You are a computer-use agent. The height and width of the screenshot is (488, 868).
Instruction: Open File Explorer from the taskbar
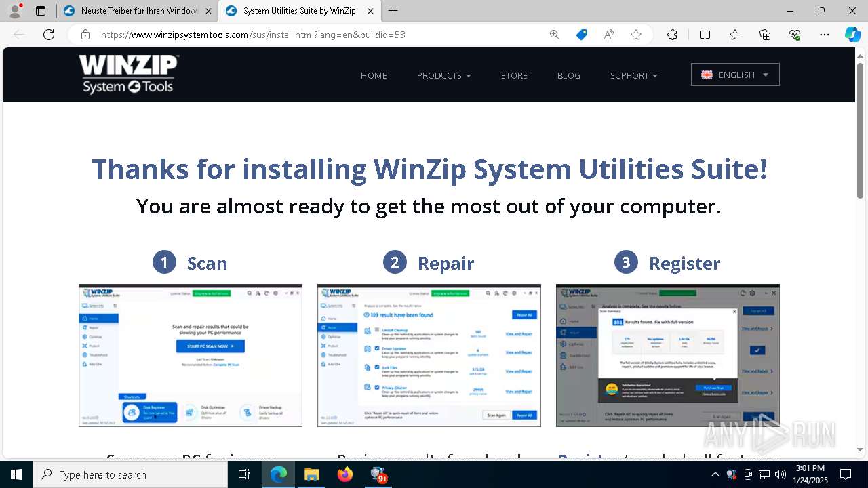click(x=311, y=474)
